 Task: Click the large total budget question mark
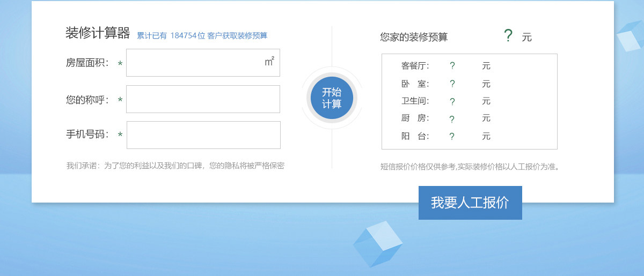508,36
